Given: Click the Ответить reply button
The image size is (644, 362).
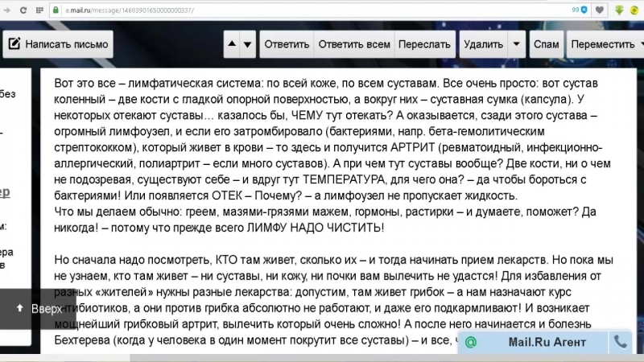Looking at the screenshot, I should [x=287, y=44].
